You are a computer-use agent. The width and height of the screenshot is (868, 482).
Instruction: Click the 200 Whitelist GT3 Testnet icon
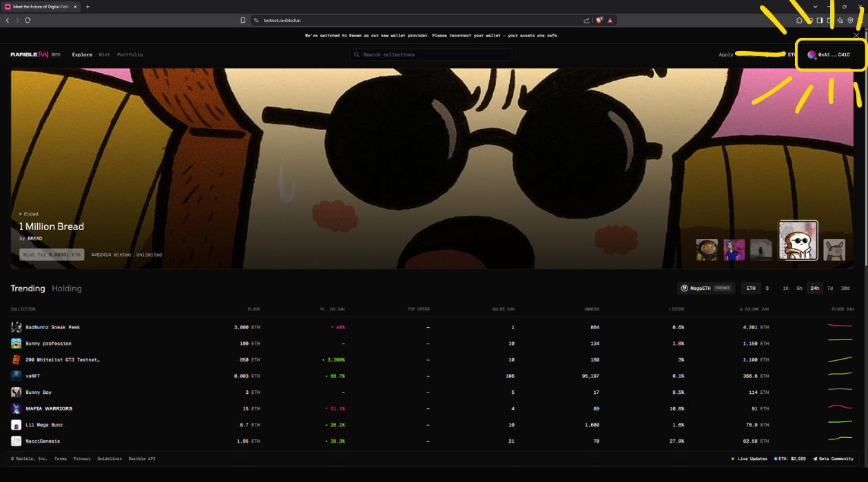[x=16, y=359]
